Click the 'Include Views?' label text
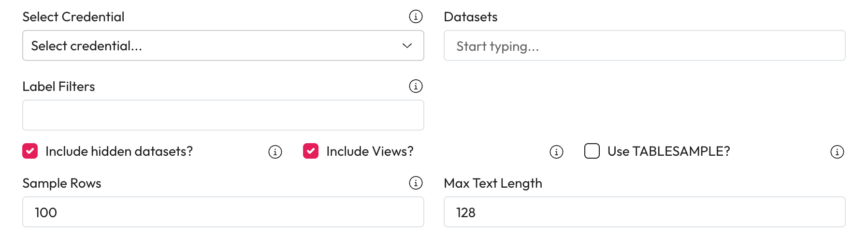The image size is (868, 237). pyautogui.click(x=370, y=151)
